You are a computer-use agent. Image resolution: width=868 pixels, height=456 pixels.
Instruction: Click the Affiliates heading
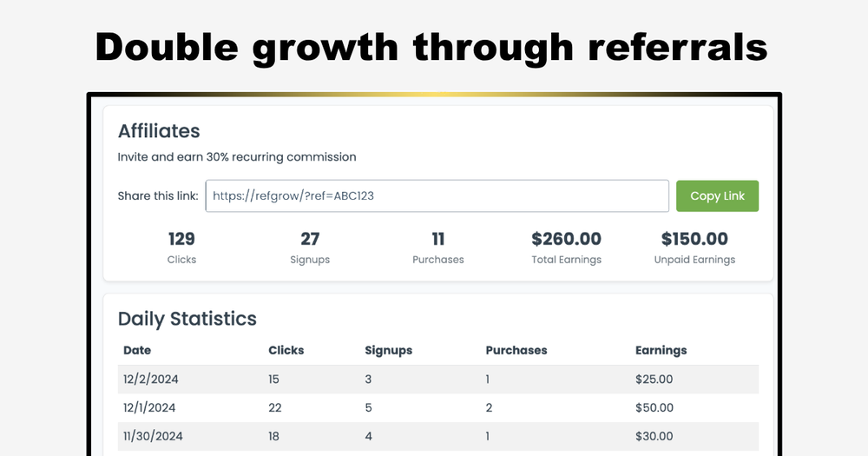click(x=159, y=131)
